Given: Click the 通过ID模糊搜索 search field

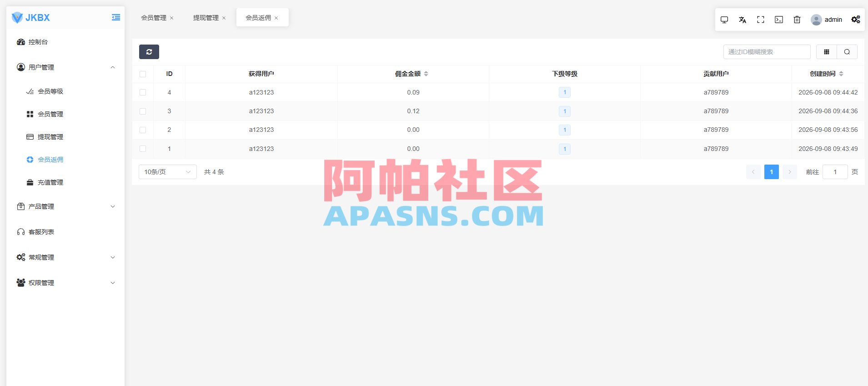Looking at the screenshot, I should (x=767, y=52).
